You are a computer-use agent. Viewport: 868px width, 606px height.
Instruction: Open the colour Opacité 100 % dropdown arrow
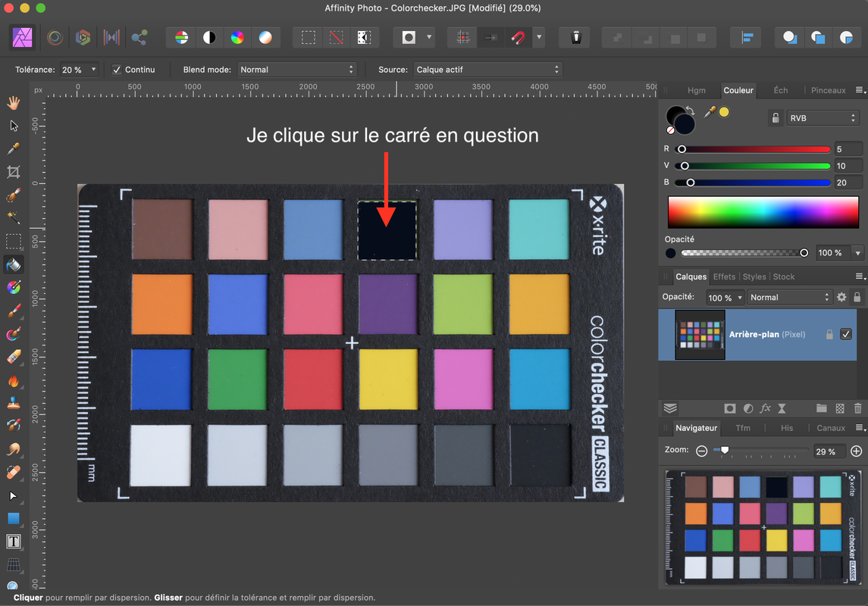click(x=858, y=253)
